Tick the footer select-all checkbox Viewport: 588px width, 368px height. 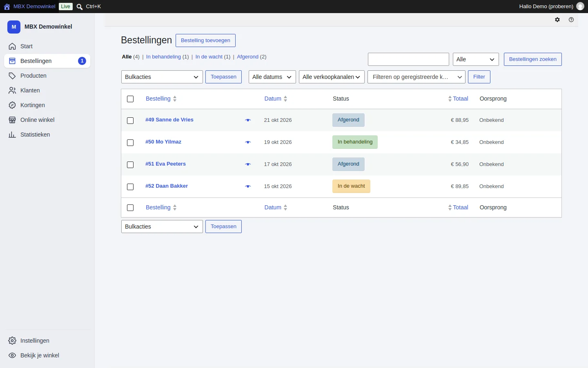coord(130,208)
